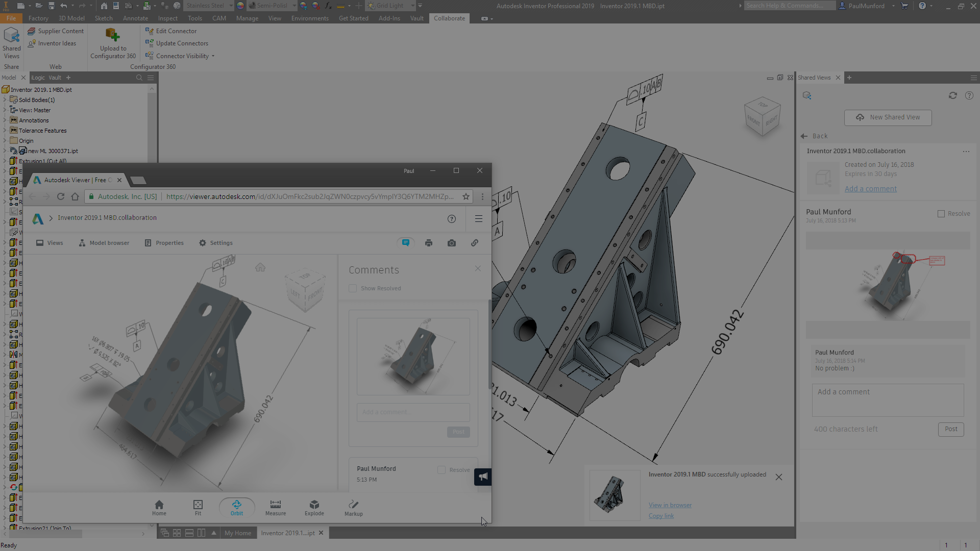Follow the View in browser link
Screen dimensions: 980x551
coord(670,505)
